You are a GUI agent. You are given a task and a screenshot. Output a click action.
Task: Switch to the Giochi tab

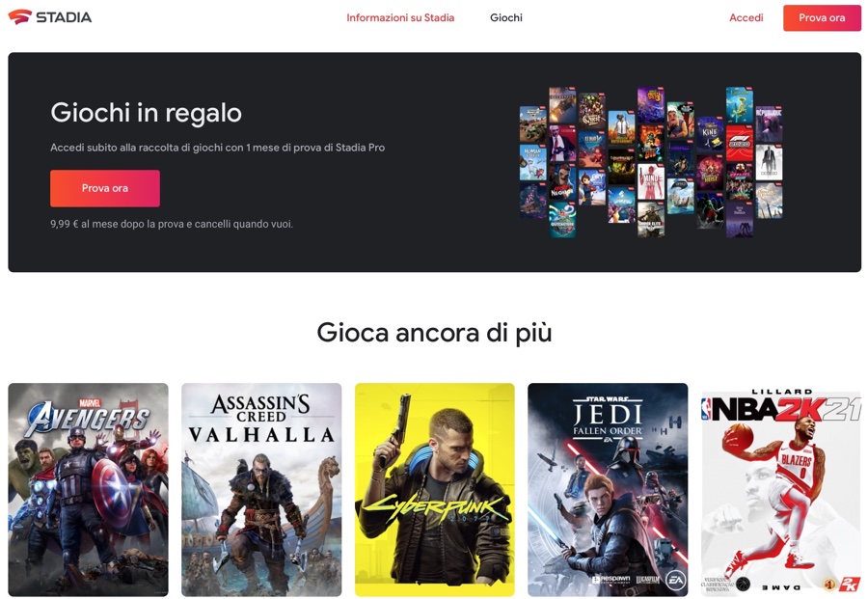(x=506, y=17)
